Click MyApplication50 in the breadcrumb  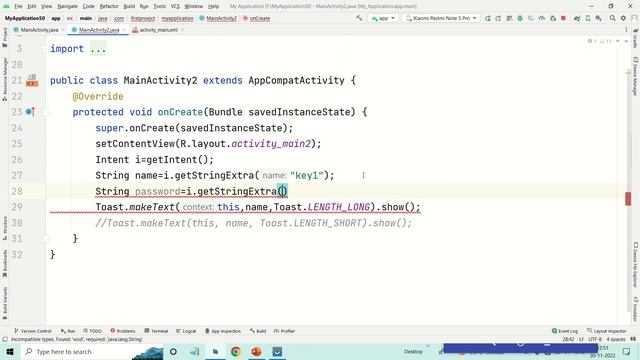[25, 18]
